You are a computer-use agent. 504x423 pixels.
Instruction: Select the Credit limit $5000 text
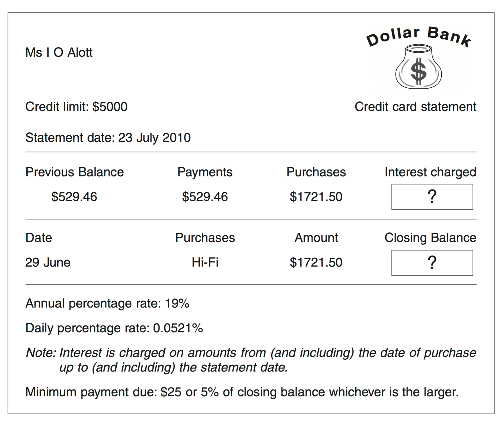(76, 107)
